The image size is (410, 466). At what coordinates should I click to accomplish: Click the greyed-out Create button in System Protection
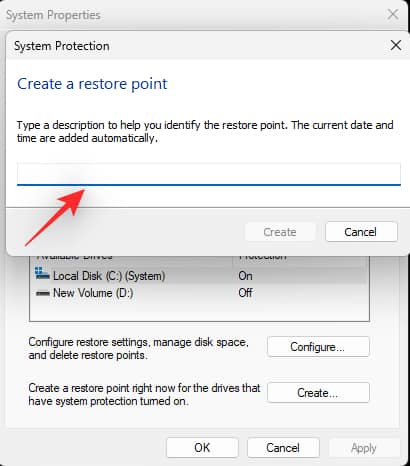pyautogui.click(x=280, y=232)
